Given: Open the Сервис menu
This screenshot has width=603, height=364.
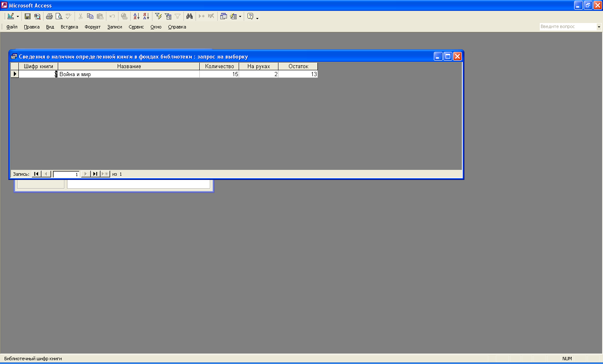Looking at the screenshot, I should pos(136,27).
